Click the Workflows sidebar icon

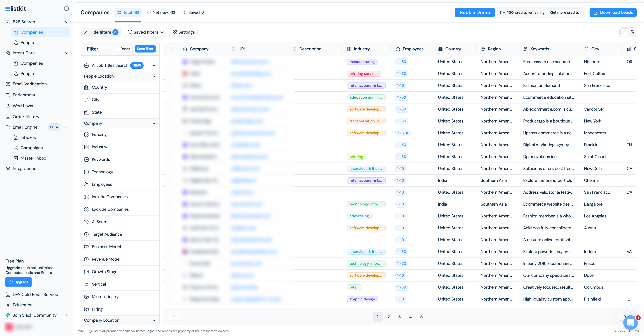tap(8, 106)
